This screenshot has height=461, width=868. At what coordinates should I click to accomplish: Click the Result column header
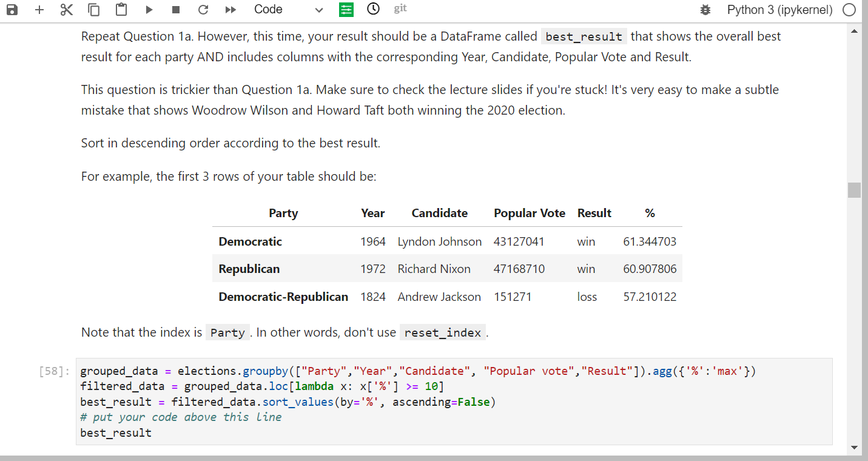pyautogui.click(x=594, y=213)
